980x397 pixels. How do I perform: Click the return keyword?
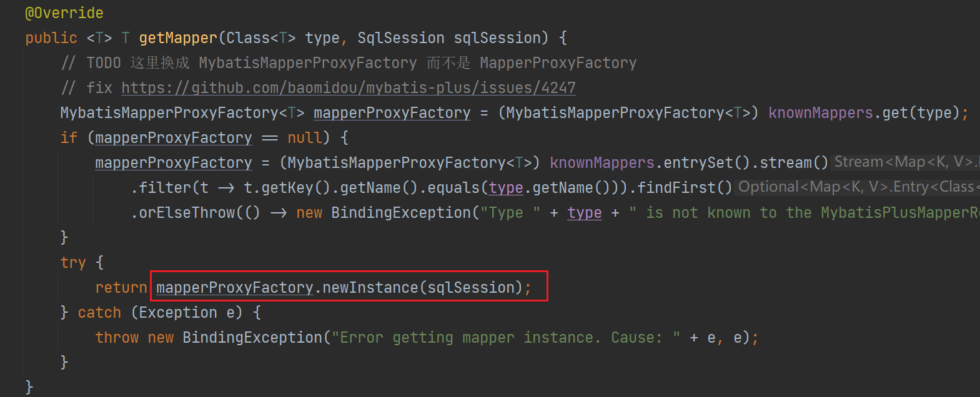pos(121,288)
